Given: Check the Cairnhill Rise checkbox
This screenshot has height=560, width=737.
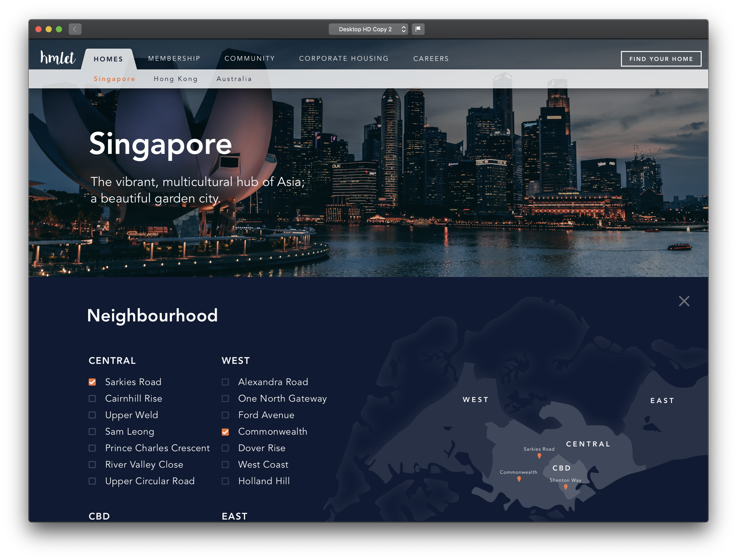Looking at the screenshot, I should 92,398.
